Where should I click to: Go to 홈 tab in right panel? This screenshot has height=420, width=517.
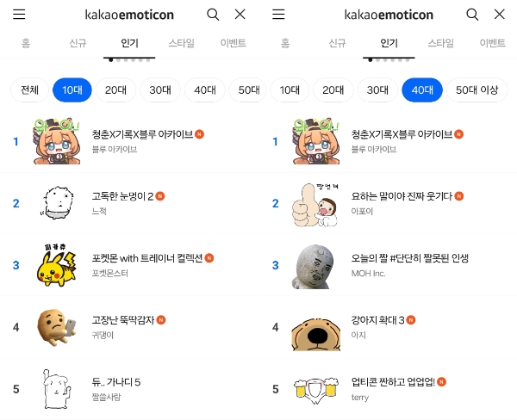point(284,42)
